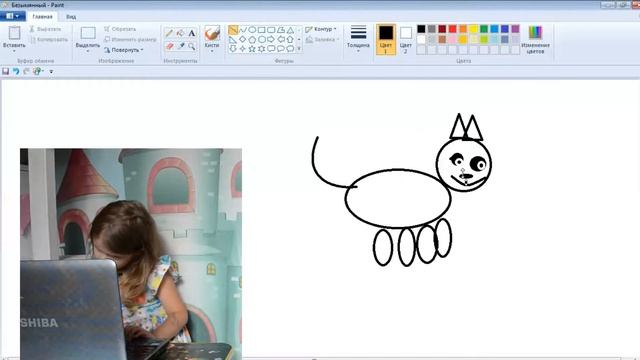This screenshot has height=360, width=640.
Task: Select the Up arrow shape
Action: 290,39
